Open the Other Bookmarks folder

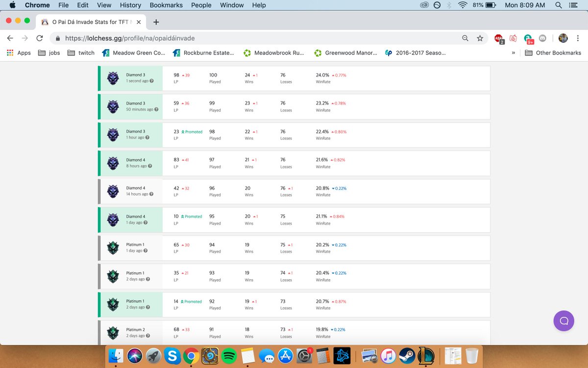click(553, 53)
